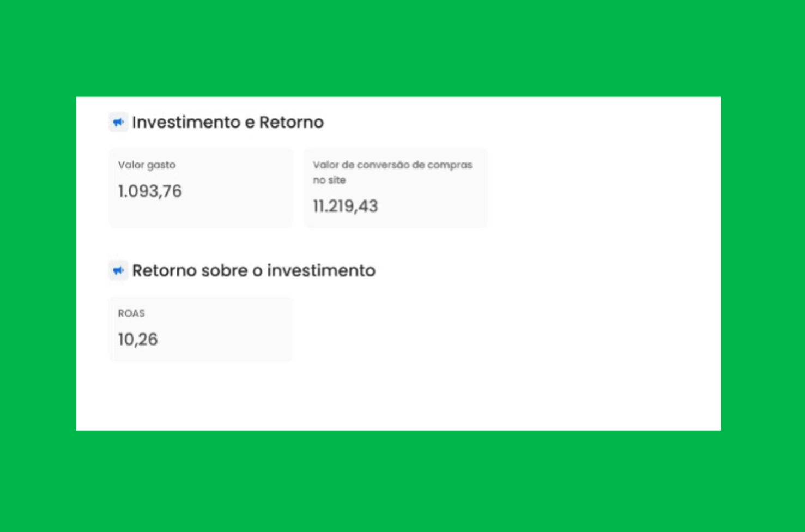Screen dimensions: 805x532
Task: Click the Valor de conversão de compras label
Action: pos(392,165)
